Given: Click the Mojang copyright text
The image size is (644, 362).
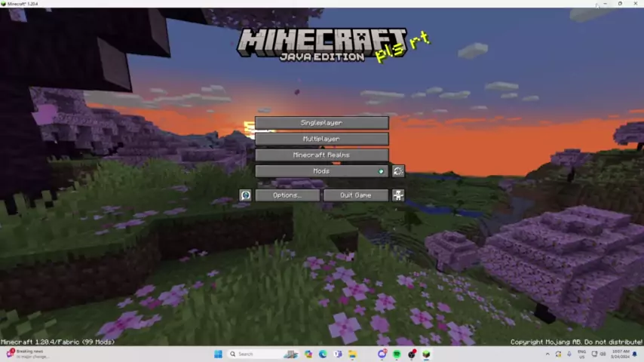Looking at the screenshot, I should pyautogui.click(x=576, y=342).
